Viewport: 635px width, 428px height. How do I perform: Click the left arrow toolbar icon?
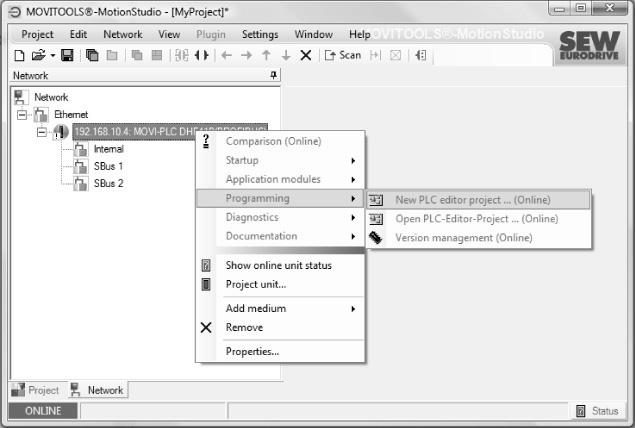pos(226,55)
